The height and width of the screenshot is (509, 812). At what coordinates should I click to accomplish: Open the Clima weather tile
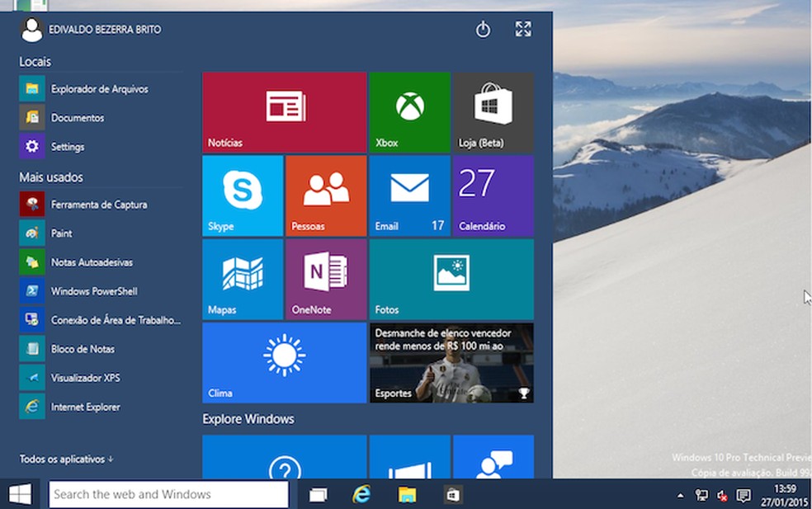(x=283, y=361)
